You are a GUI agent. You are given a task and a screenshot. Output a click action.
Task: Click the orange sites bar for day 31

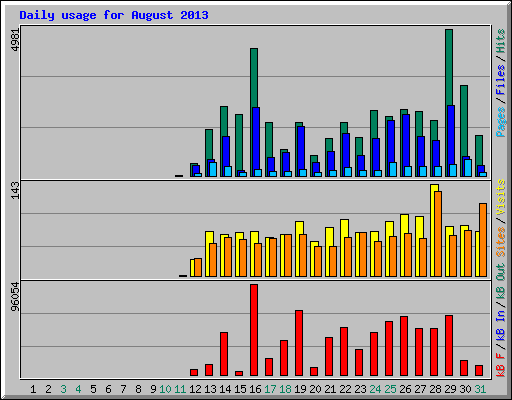483,240
